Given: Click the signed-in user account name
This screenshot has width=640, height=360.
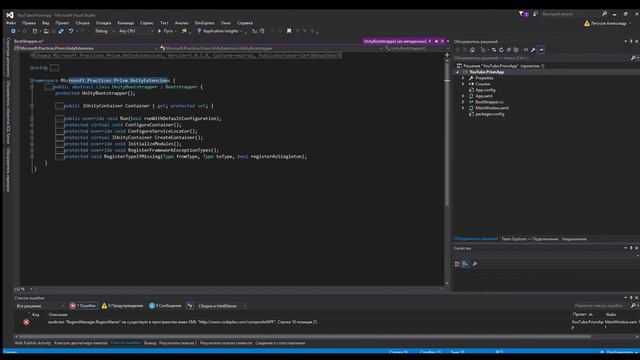Looking at the screenshot, I should pyautogui.click(x=608, y=23).
